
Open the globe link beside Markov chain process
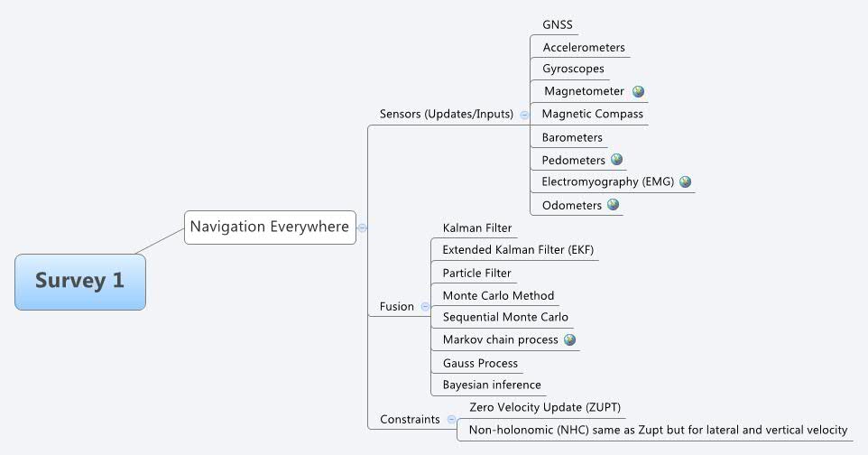click(569, 339)
